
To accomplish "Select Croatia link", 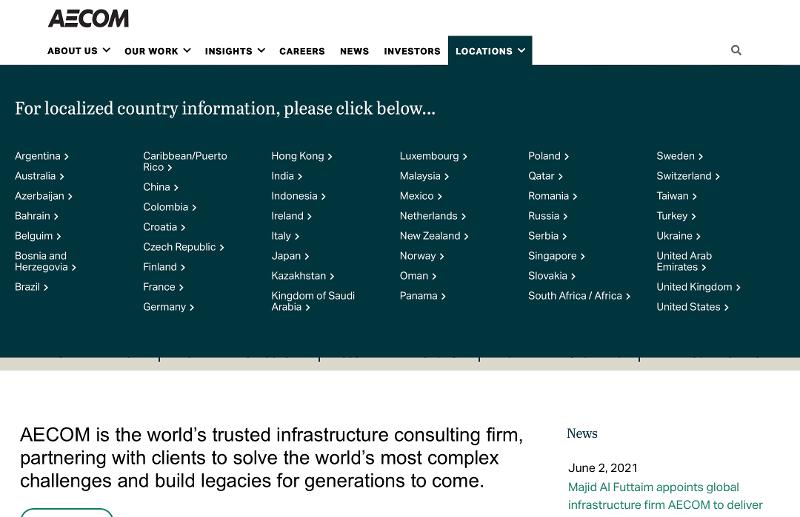I will tap(164, 227).
